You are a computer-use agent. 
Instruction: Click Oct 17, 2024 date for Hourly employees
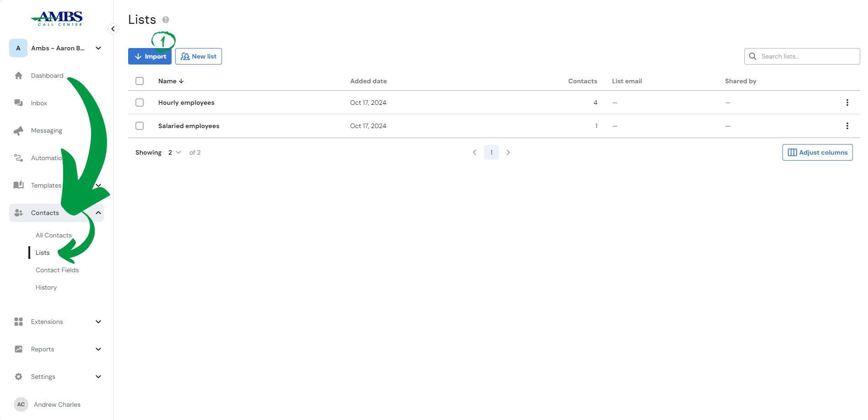(368, 102)
